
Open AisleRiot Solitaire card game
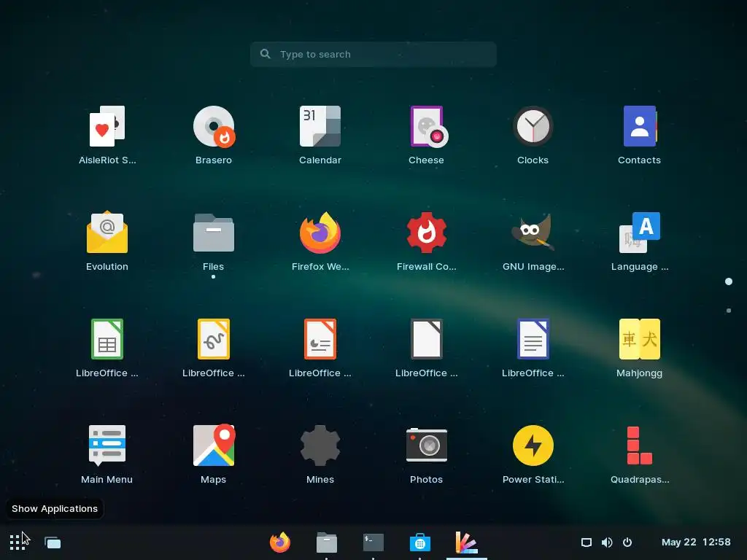coord(107,135)
